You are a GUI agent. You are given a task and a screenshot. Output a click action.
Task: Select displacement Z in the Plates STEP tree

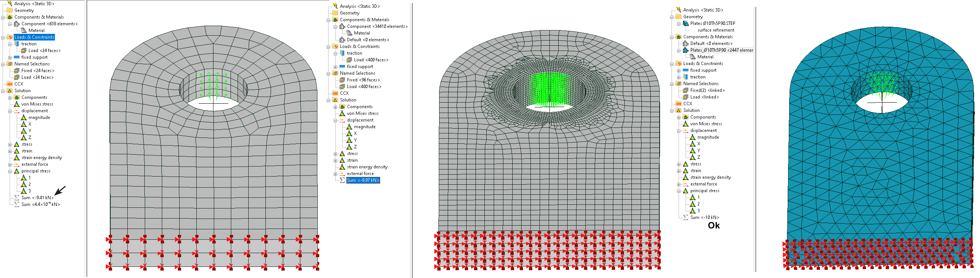699,157
